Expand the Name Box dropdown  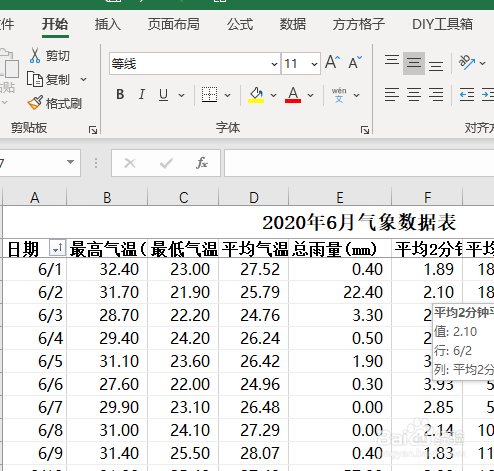coord(70,162)
